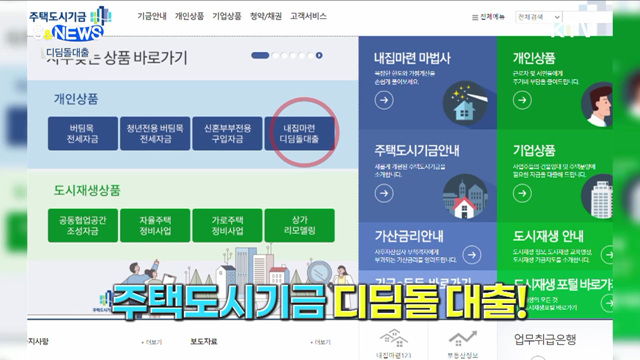Open 청년전용 버팀목 전세자금 product

[155, 133]
